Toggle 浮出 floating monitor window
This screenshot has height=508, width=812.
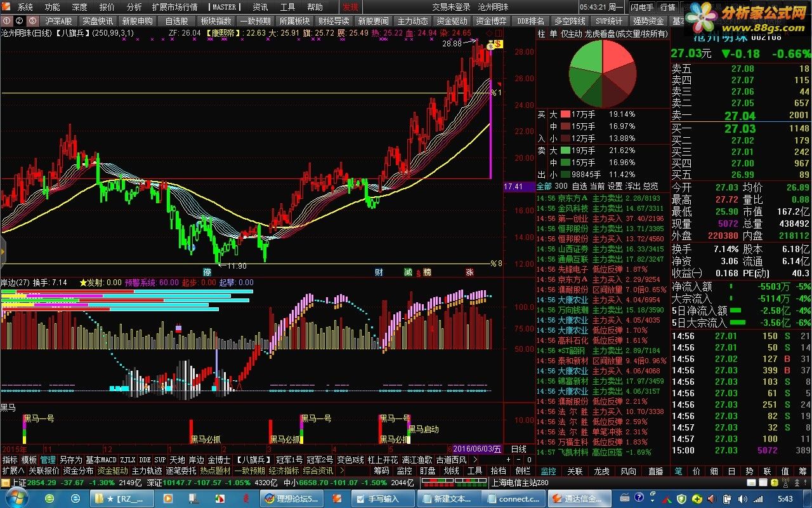(x=632, y=186)
